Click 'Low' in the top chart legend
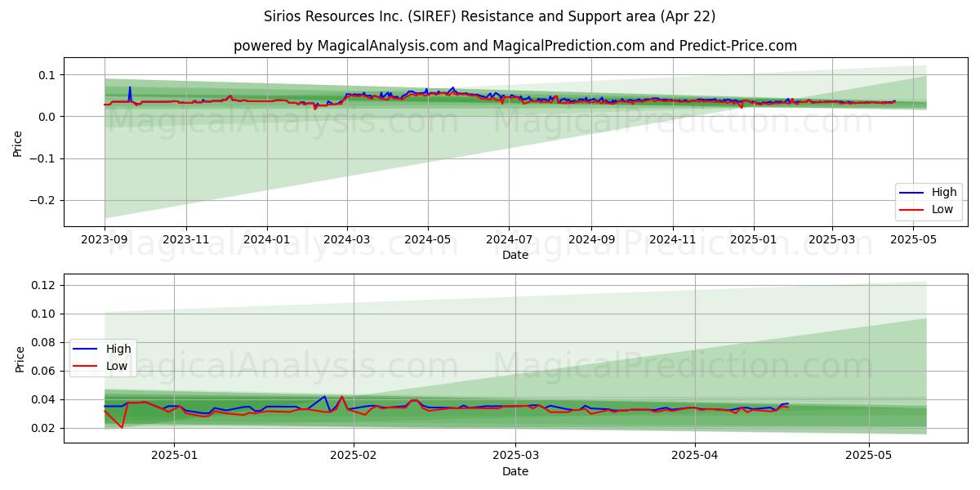 coord(943,209)
